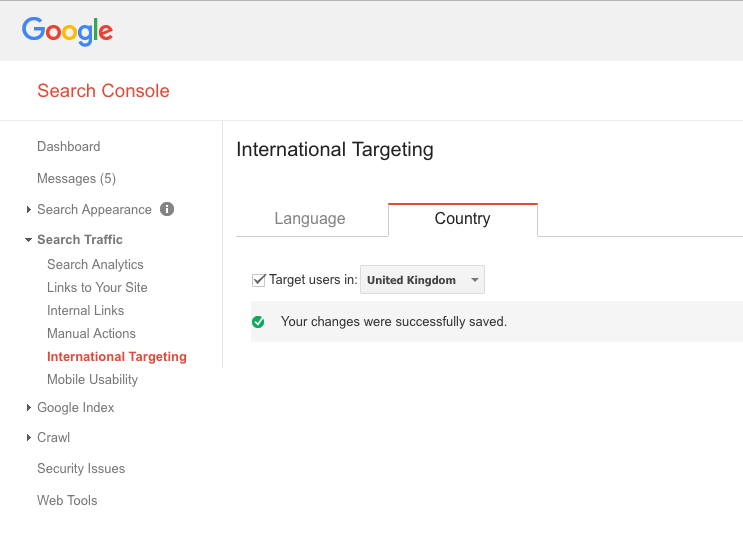Image resolution: width=743 pixels, height=543 pixels.
Task: Select the Country tab
Action: coord(462,219)
